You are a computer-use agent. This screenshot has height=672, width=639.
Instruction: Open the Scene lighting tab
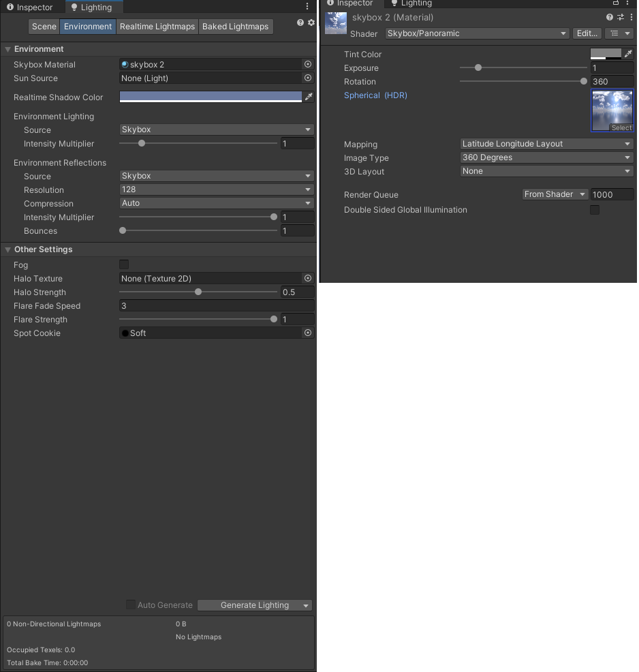(x=44, y=27)
